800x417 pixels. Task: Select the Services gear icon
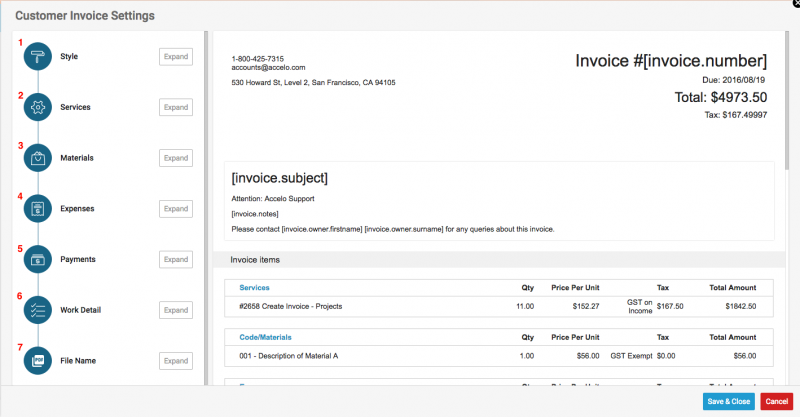(38, 107)
